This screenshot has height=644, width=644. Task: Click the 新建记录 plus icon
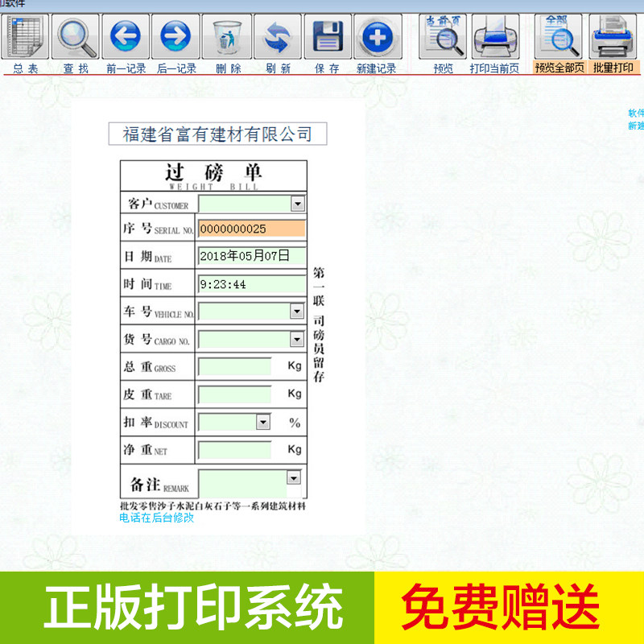pos(378,36)
